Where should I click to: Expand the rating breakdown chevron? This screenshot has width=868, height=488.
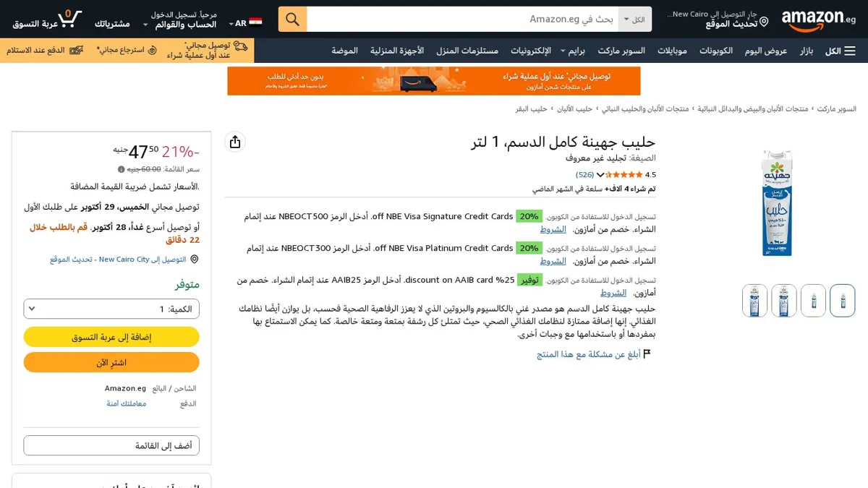600,174
